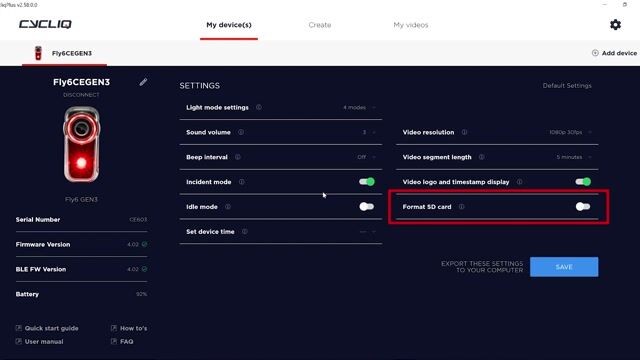Click the Export these settings to your computer text

(x=482, y=267)
